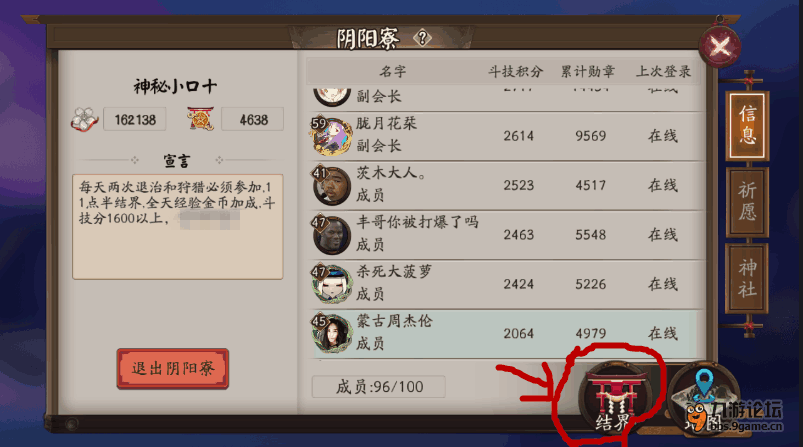The width and height of the screenshot is (803, 447).
Task: Sort members by 累计勋章 column
Action: [587, 72]
